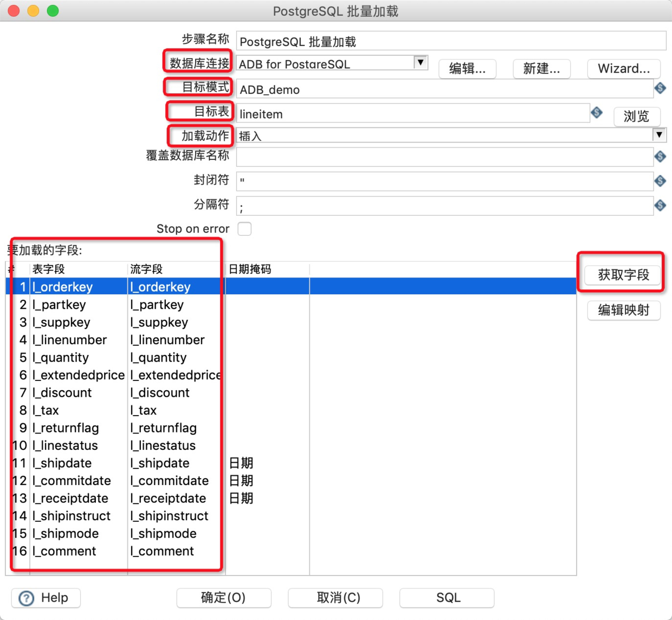Click variable icon next to 封闭符 field

click(x=660, y=180)
